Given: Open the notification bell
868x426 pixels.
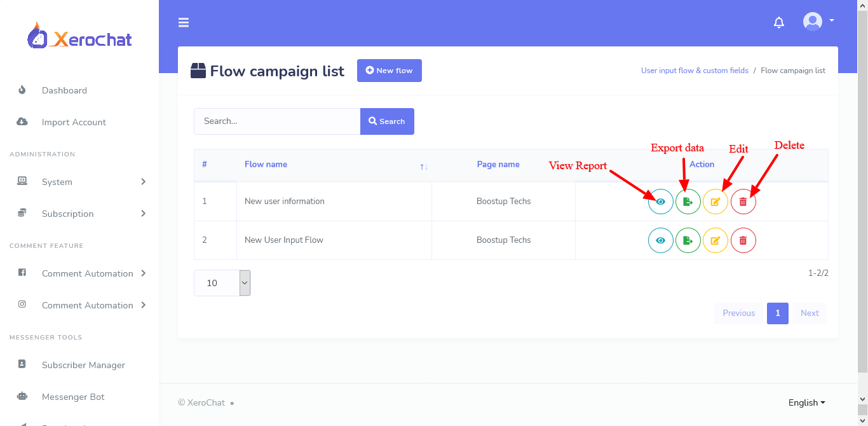Looking at the screenshot, I should pyautogui.click(x=778, y=22).
